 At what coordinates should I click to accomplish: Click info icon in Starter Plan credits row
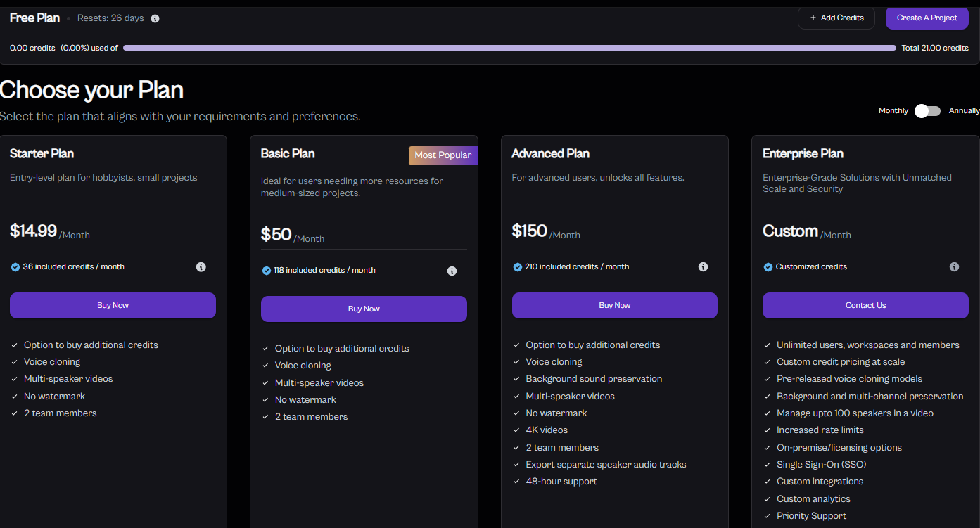coord(201,267)
